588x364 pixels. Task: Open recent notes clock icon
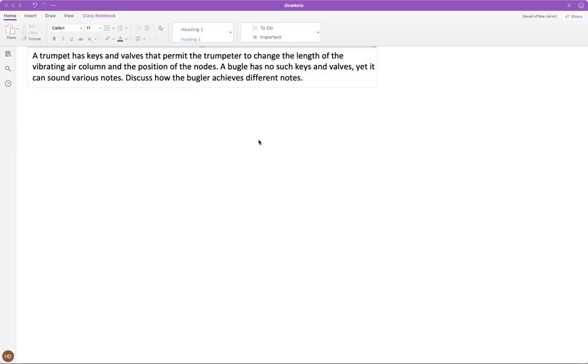[8, 84]
